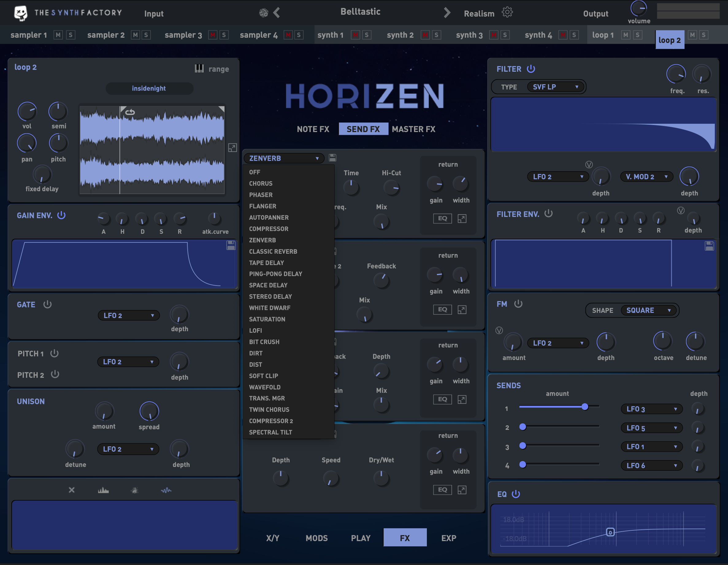Image resolution: width=728 pixels, height=565 pixels.
Task: Save the ZENVERB effect preset via the floppy icon
Action: tap(332, 158)
